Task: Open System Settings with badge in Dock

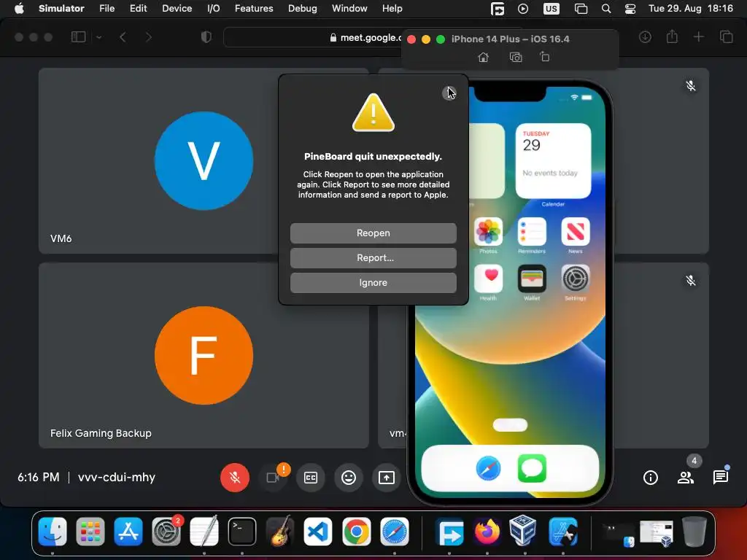Action: click(166, 532)
